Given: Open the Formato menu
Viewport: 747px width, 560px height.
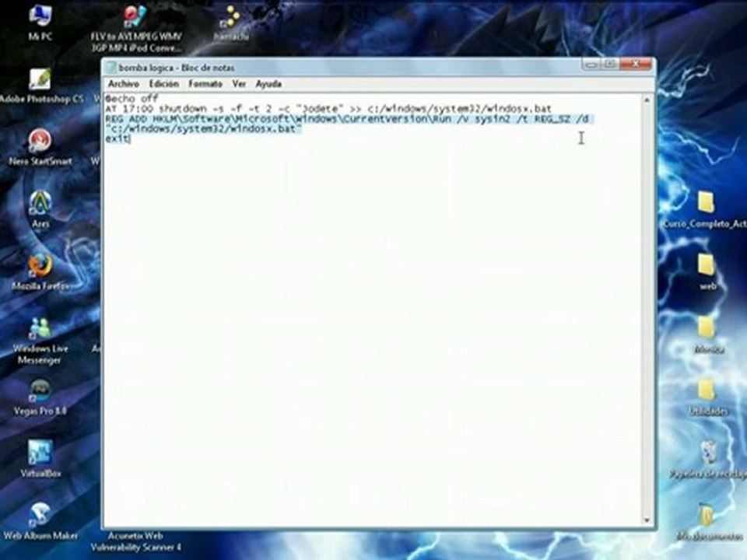Looking at the screenshot, I should [x=205, y=84].
